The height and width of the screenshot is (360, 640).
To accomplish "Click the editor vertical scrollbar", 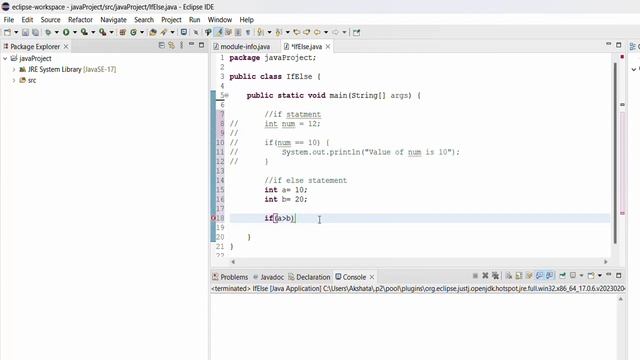I will pos(615,153).
